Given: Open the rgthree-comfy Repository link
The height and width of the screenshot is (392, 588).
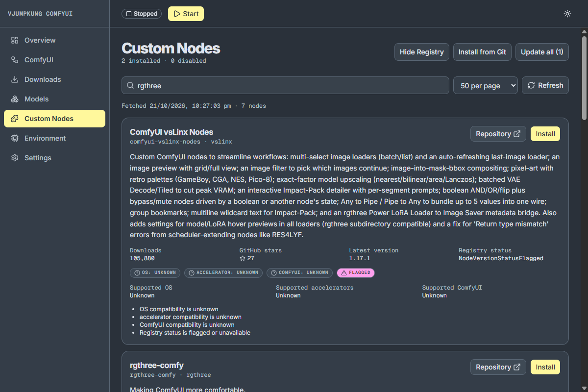Looking at the screenshot, I should point(498,367).
